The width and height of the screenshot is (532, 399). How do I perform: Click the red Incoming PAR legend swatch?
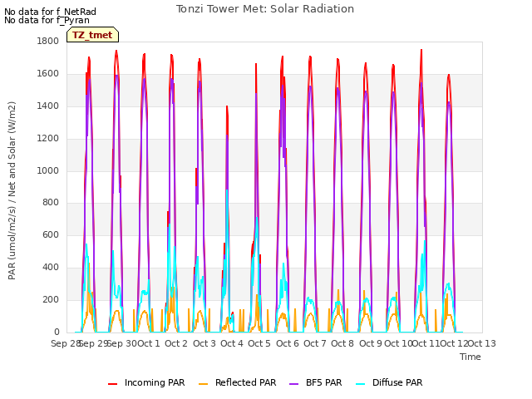click(x=113, y=384)
